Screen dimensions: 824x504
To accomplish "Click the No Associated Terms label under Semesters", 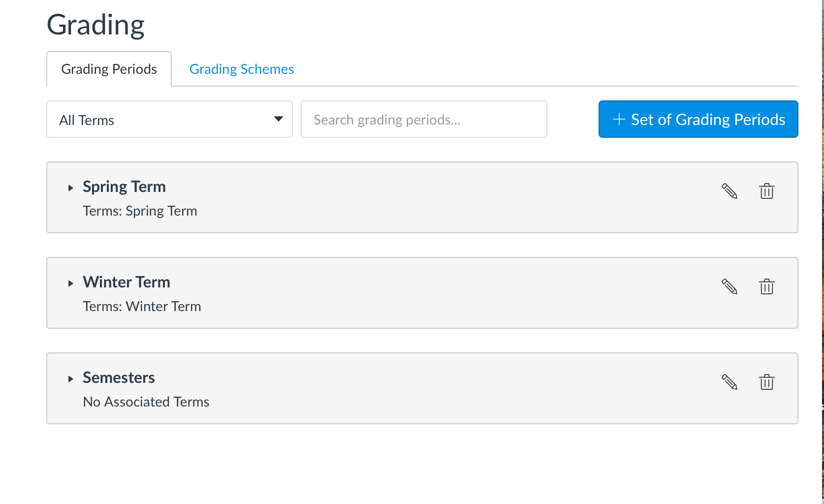I will pyautogui.click(x=146, y=402).
